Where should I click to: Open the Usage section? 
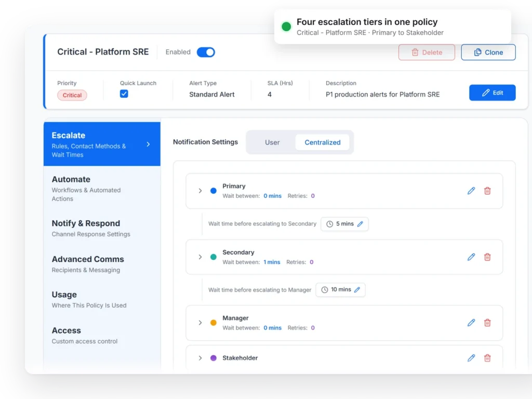tap(102, 300)
